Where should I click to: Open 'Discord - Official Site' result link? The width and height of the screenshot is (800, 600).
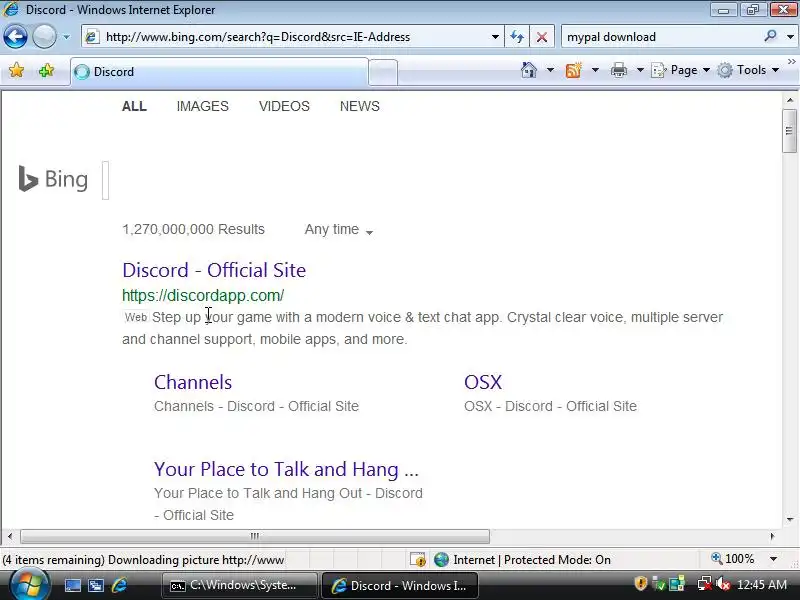(x=214, y=270)
